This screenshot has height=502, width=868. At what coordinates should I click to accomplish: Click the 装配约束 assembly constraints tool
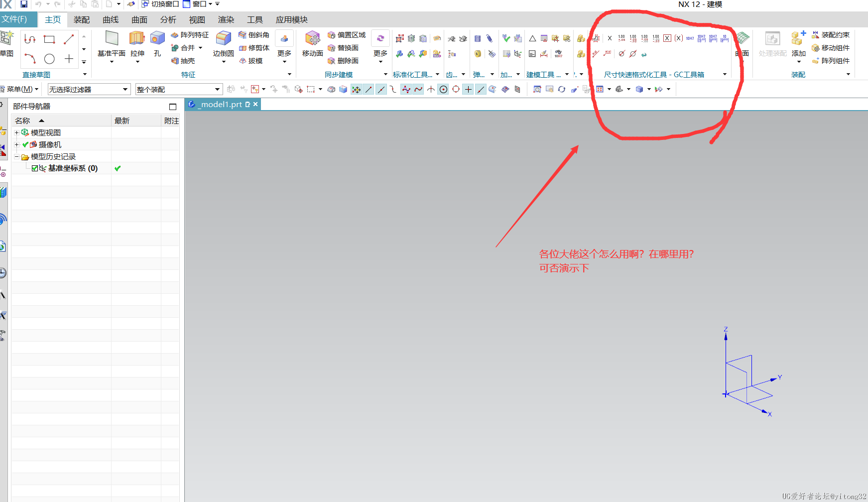coord(831,35)
